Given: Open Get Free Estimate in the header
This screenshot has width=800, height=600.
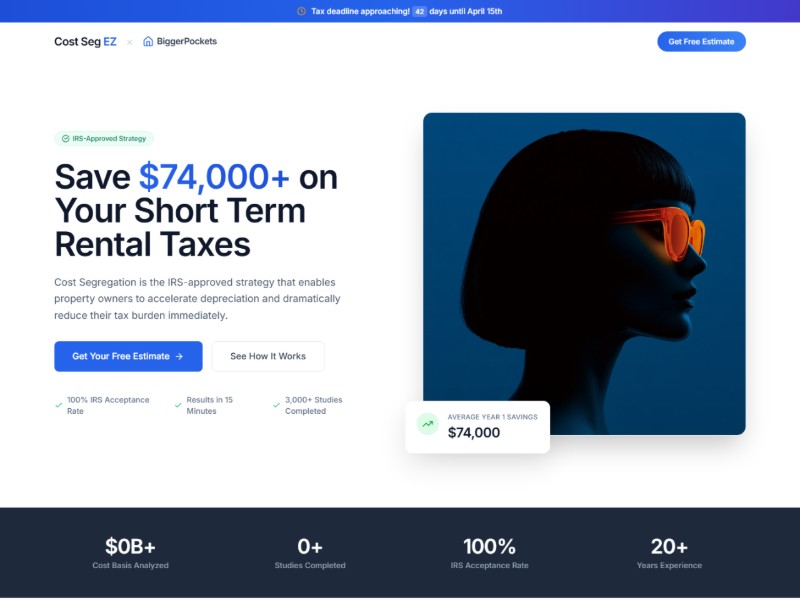Looking at the screenshot, I should click(701, 42).
